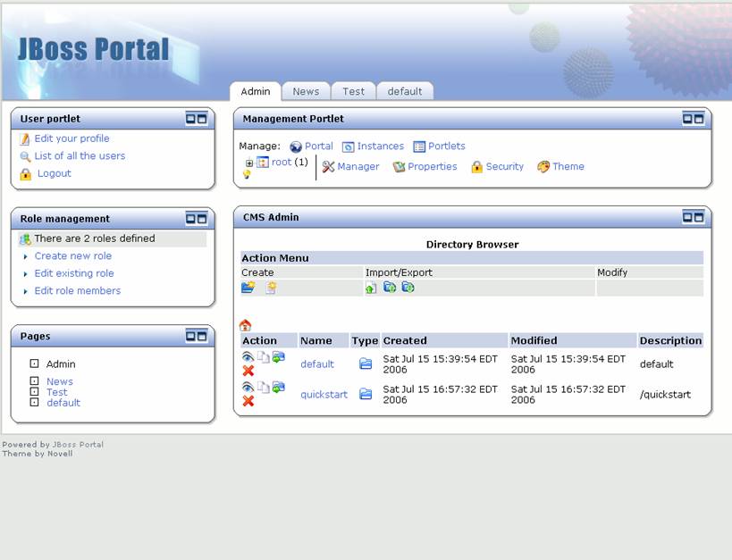Click the Security padlock icon
The width and height of the screenshot is (732, 560).
[x=476, y=167]
